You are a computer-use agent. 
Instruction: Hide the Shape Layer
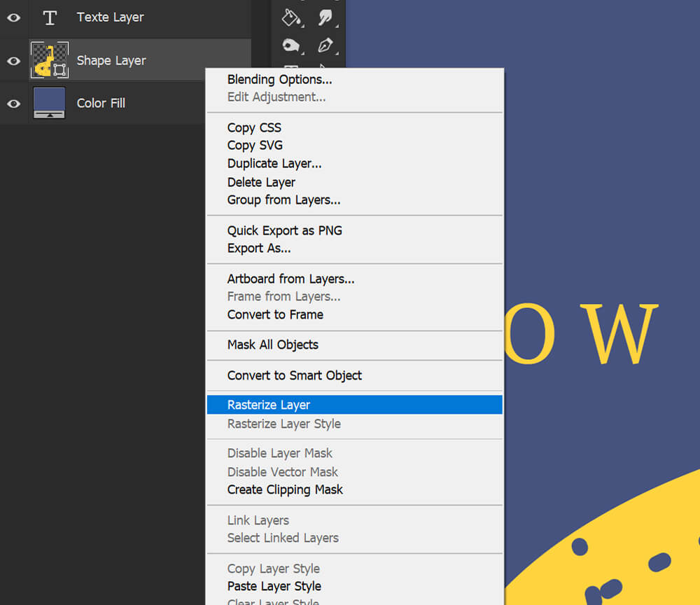[13, 60]
